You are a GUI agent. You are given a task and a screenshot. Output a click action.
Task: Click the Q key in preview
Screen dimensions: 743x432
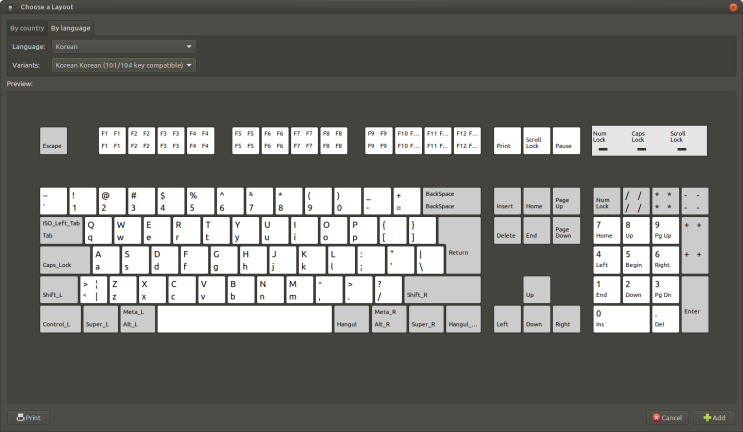pyautogui.click(x=98, y=230)
